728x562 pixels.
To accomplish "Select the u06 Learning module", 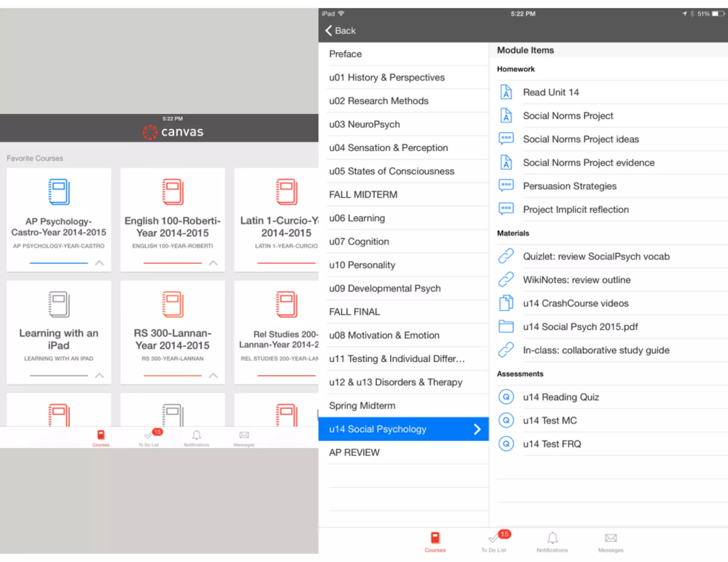I will pyautogui.click(x=357, y=218).
